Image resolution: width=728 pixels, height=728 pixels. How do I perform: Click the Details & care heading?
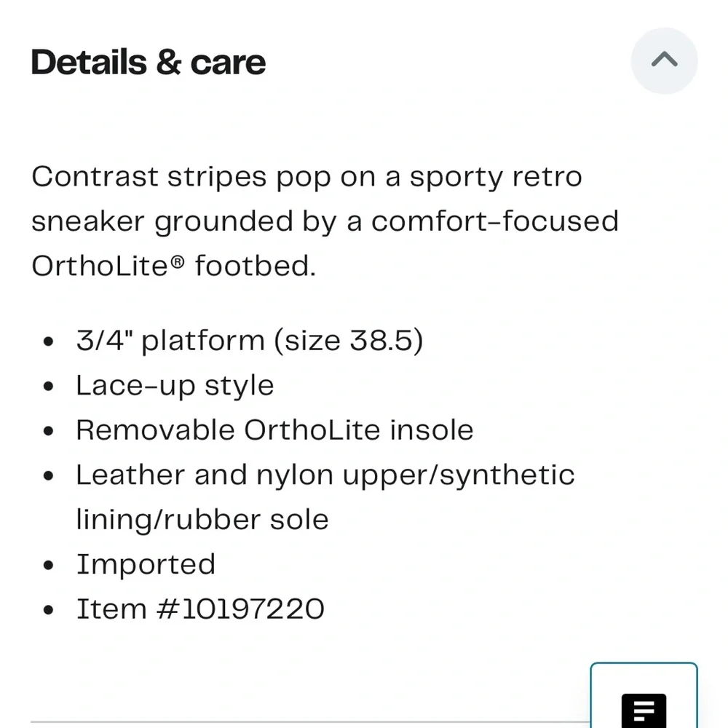[x=149, y=63]
